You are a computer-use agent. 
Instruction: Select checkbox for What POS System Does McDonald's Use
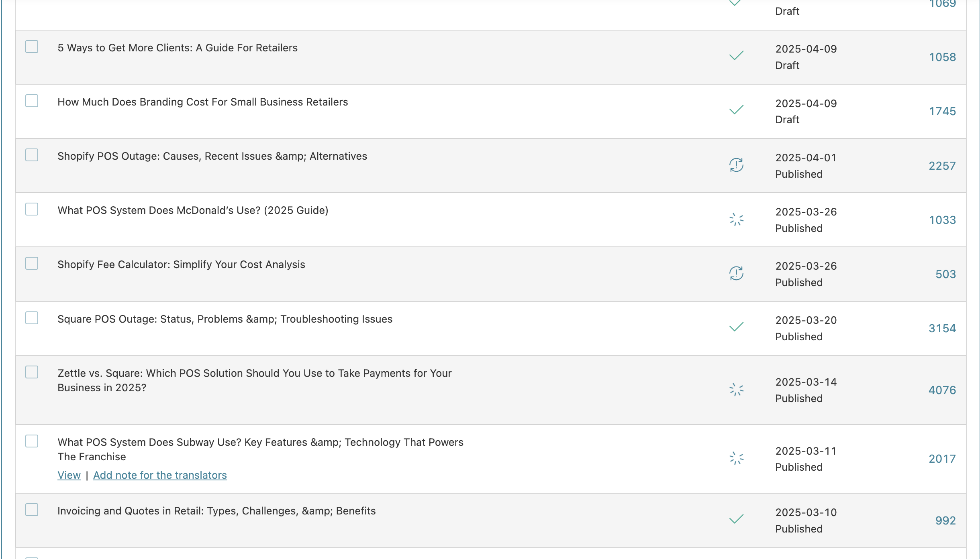tap(32, 209)
